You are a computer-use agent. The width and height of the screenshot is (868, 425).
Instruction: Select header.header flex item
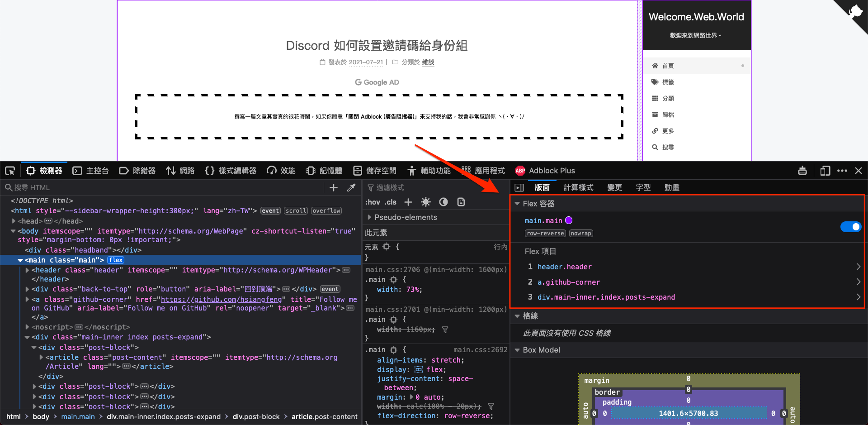[x=564, y=267]
